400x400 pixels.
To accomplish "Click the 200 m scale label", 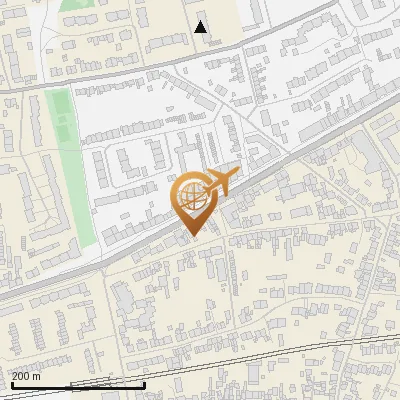I will coord(26,376).
